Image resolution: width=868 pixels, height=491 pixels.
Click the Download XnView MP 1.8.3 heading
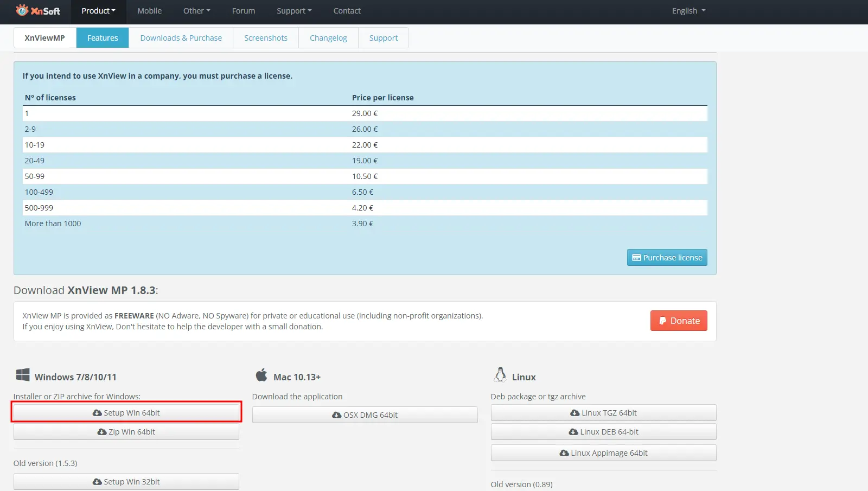pyautogui.click(x=86, y=290)
